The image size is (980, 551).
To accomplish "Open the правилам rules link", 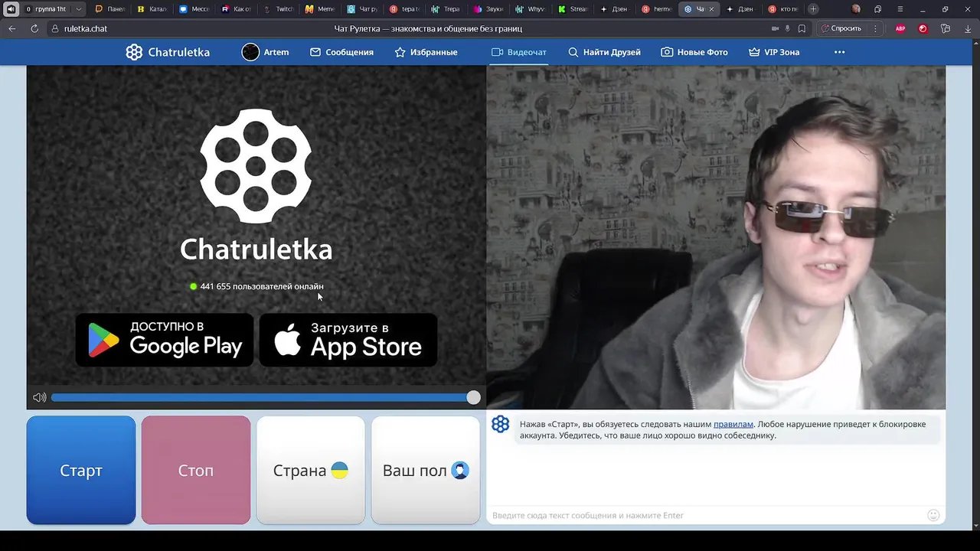I will [733, 424].
